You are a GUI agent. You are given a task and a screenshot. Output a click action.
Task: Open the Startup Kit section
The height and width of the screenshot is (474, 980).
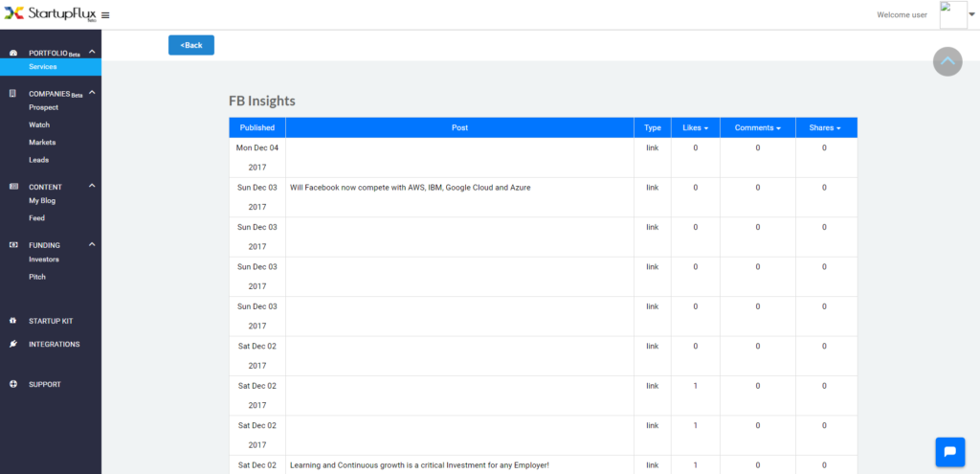51,321
